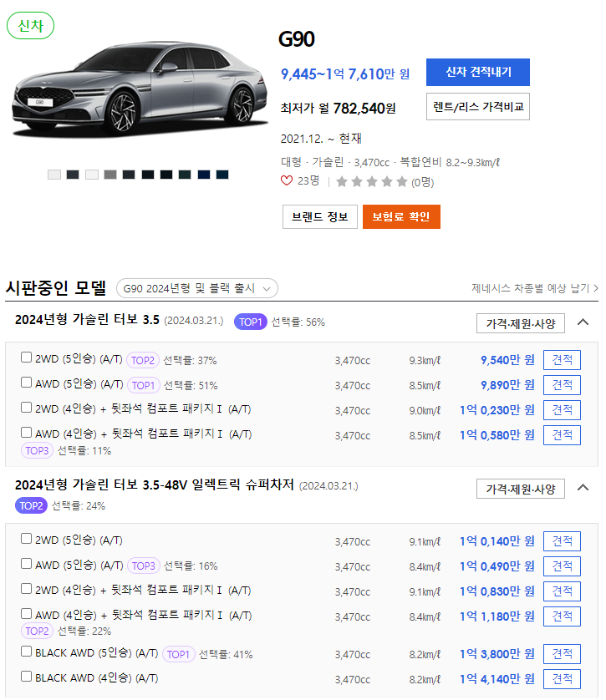The width and height of the screenshot is (606, 700).
Task: Check the 2WD (5인승) 9,540만 원 checkbox
Action: click(x=27, y=358)
